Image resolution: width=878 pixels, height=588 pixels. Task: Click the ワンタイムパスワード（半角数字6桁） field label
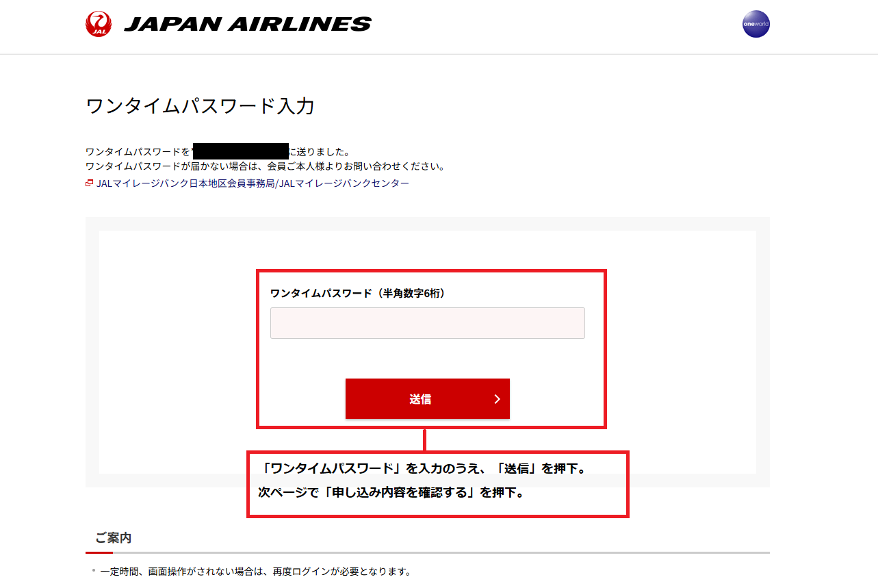point(358,293)
